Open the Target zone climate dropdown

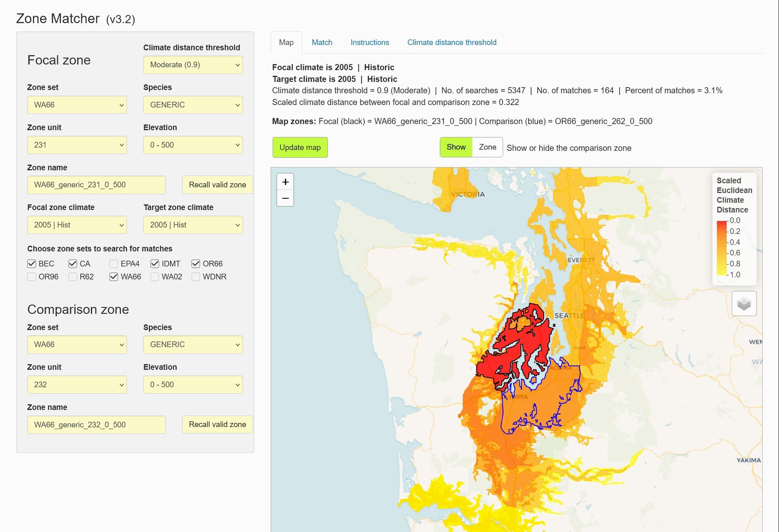click(x=193, y=225)
